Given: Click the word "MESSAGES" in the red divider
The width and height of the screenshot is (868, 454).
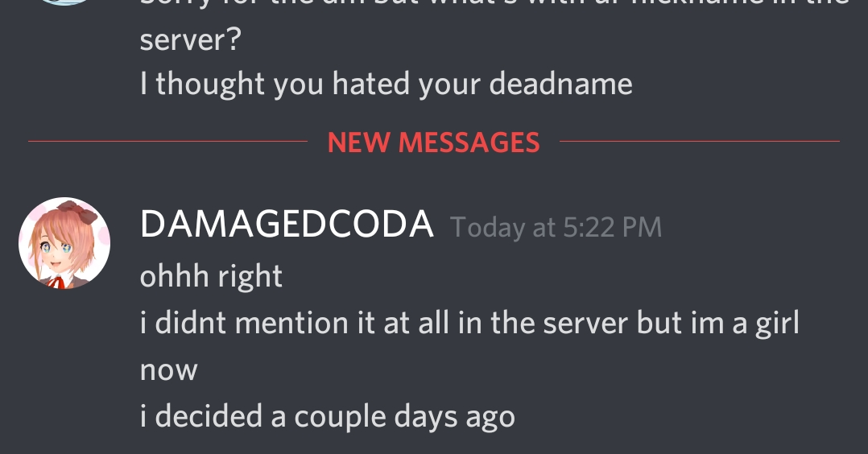Looking at the screenshot, I should pos(469,142).
